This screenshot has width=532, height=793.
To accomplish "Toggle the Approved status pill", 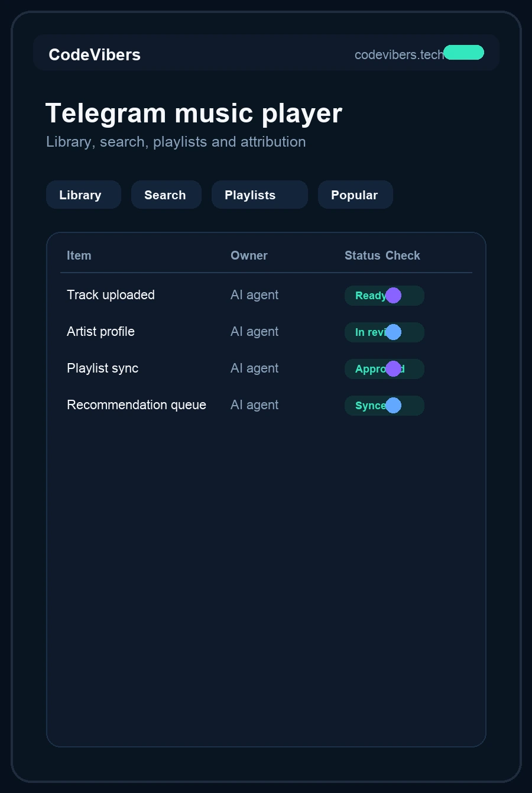I will (x=384, y=369).
